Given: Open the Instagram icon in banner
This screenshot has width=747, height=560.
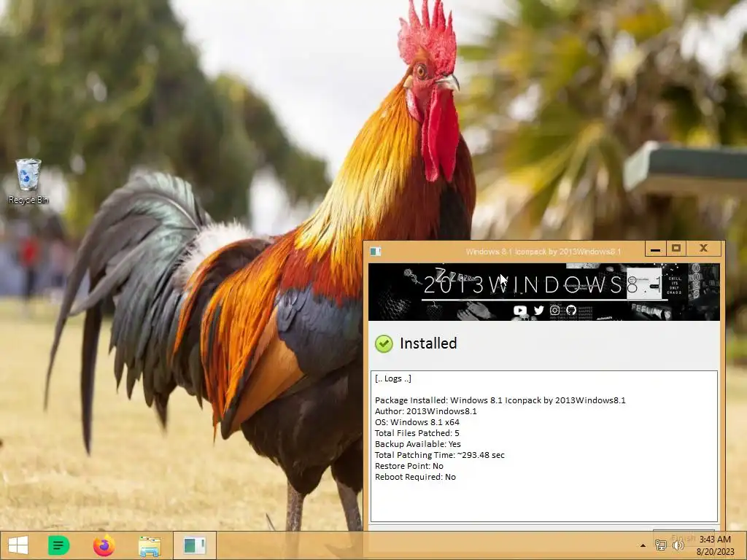Looking at the screenshot, I should tap(555, 311).
